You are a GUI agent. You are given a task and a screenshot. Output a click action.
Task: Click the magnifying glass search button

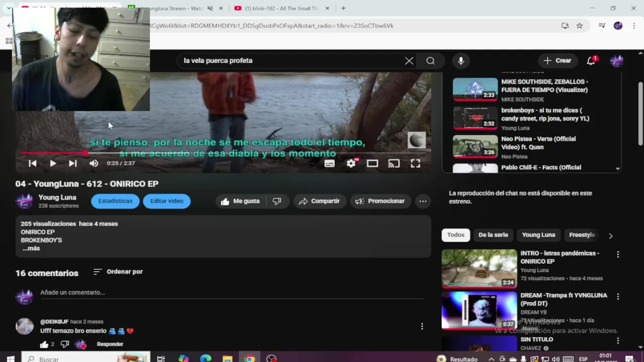point(431,61)
